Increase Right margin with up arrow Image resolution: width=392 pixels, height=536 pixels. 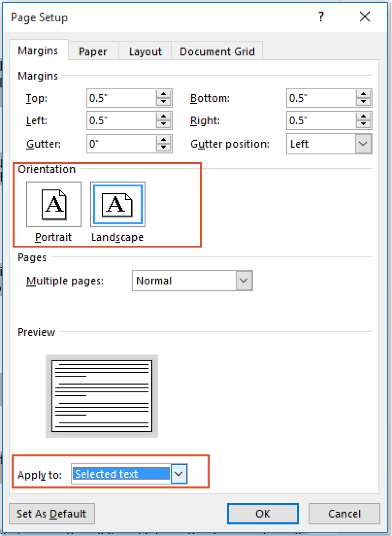coord(363,116)
